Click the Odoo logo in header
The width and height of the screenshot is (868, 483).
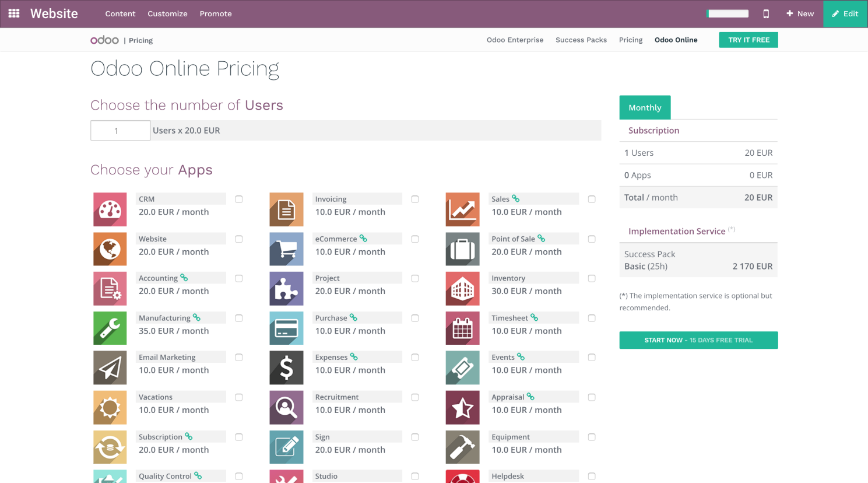coord(104,40)
